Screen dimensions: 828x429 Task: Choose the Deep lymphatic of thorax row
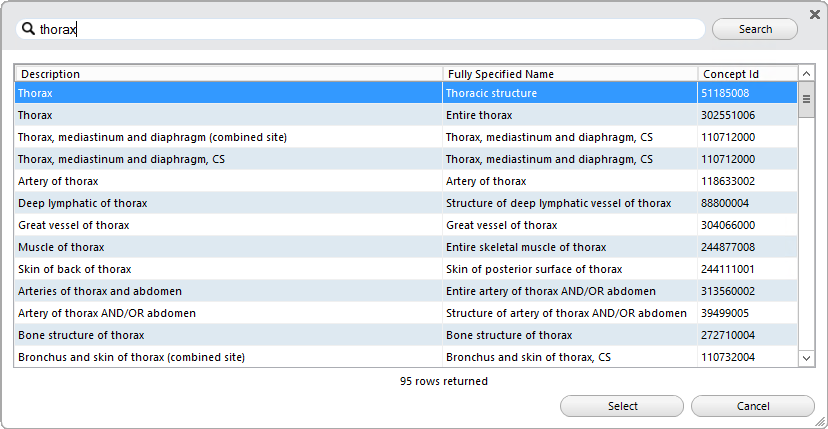tap(406, 203)
